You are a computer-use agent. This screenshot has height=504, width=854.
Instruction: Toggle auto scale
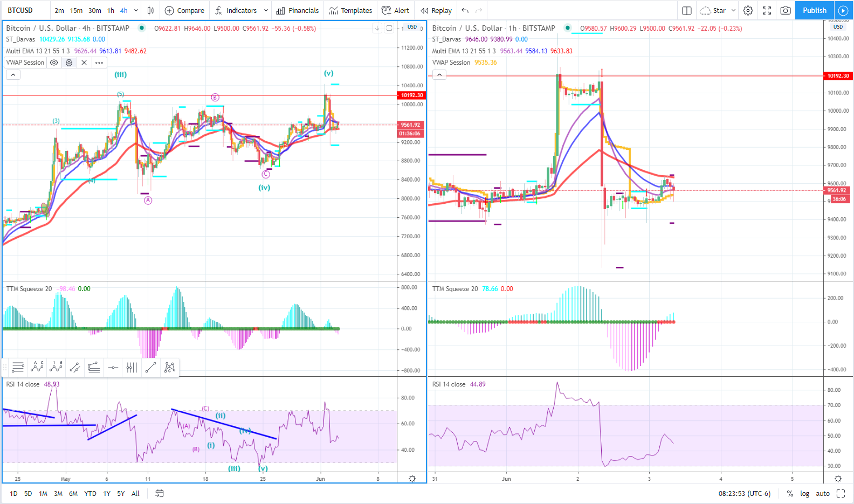pos(823,493)
